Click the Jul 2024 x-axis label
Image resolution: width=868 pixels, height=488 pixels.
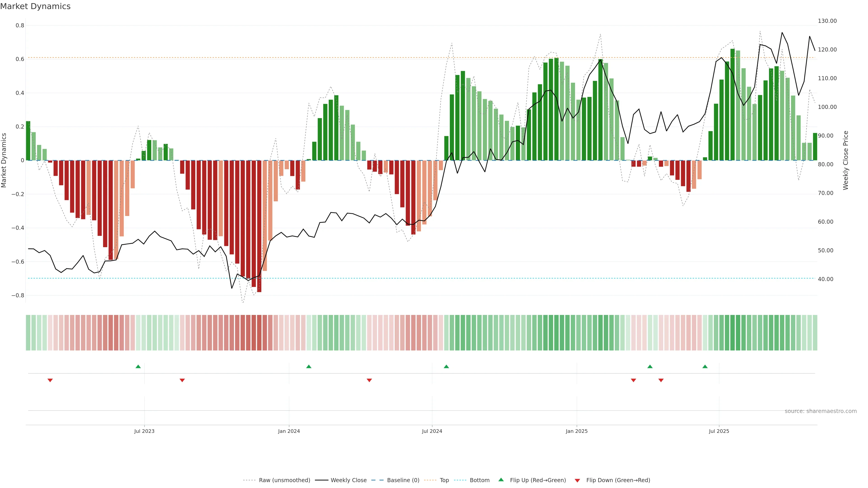pyautogui.click(x=432, y=431)
